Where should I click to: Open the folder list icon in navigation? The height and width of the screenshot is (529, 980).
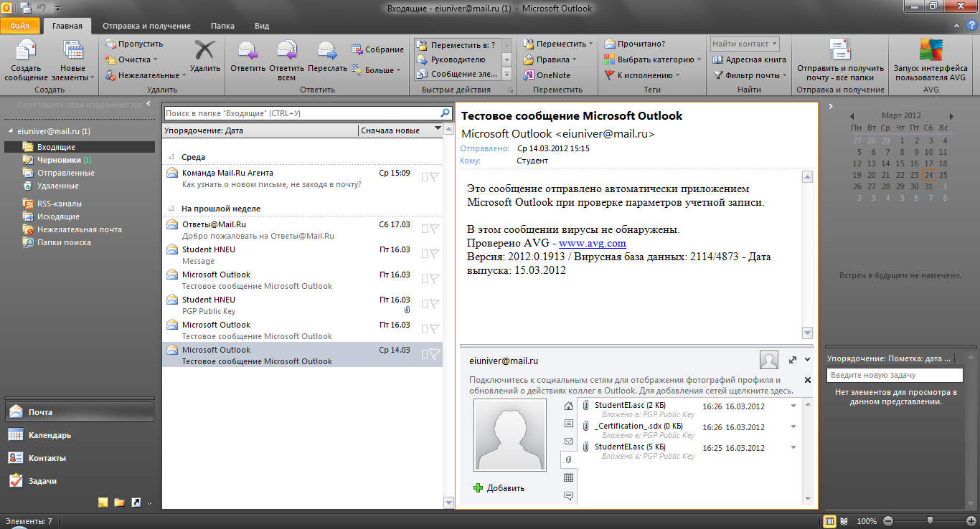[x=119, y=502]
